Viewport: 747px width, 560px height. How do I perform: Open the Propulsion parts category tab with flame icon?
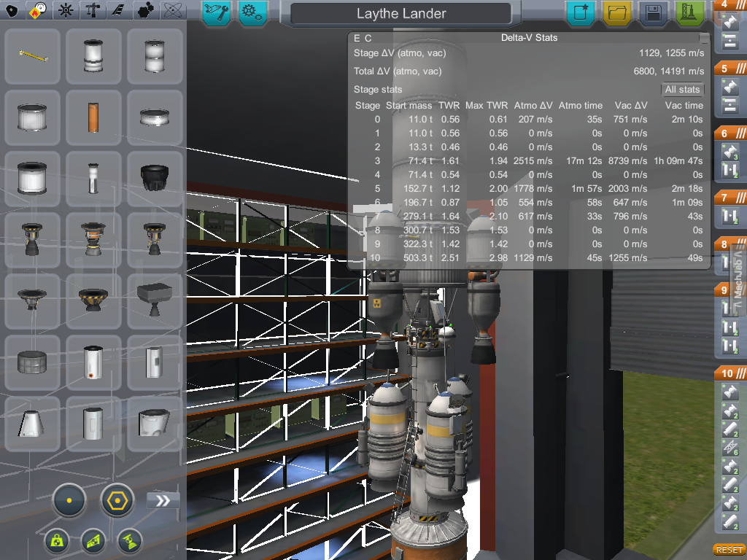[x=38, y=10]
